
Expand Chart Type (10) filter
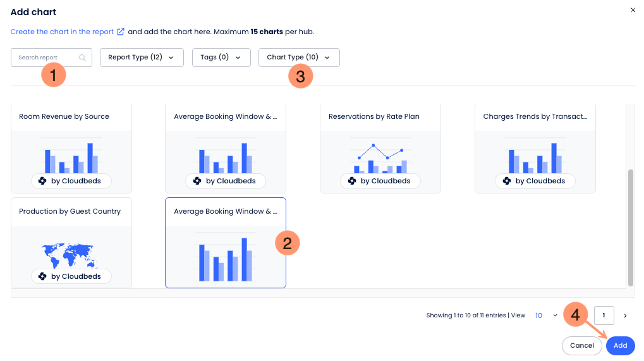pyautogui.click(x=299, y=58)
